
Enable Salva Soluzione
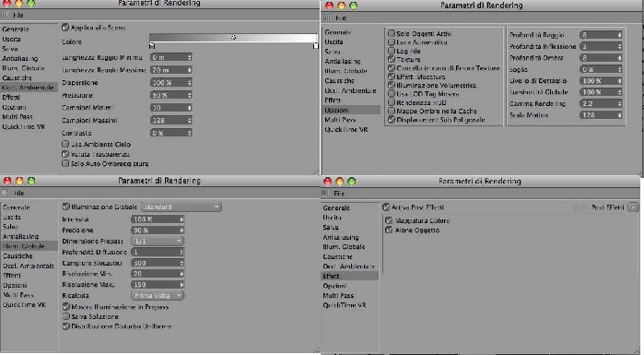(65, 317)
